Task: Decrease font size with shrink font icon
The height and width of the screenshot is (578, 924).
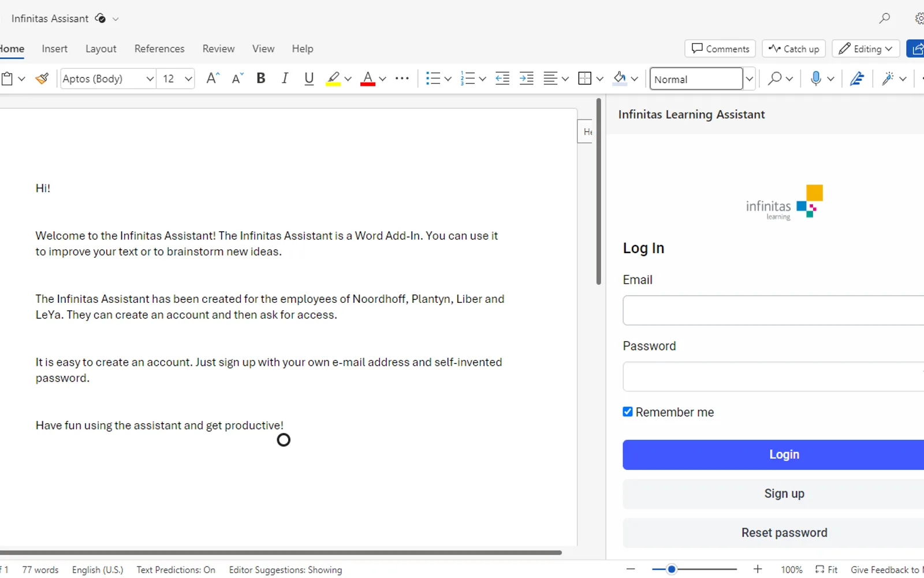Action: 237,79
